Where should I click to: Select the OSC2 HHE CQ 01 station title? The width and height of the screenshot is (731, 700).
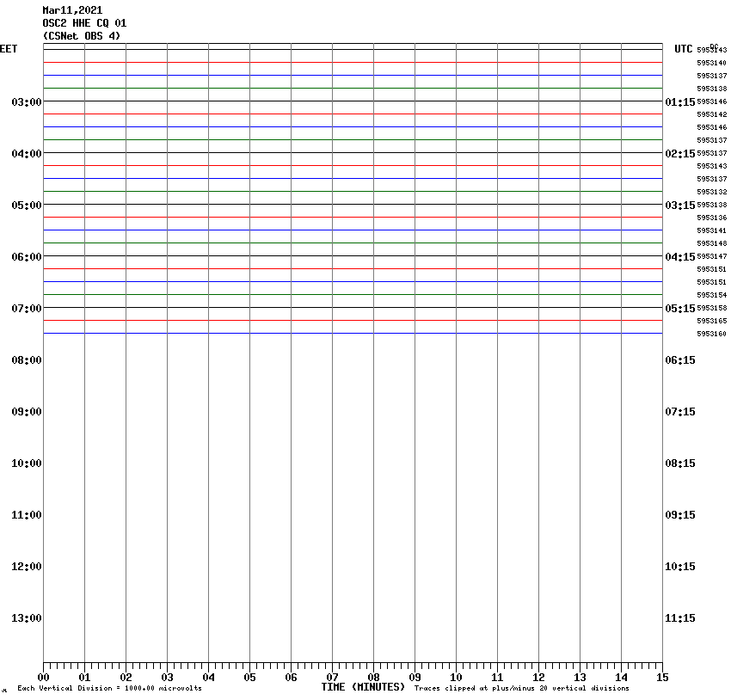click(x=84, y=23)
